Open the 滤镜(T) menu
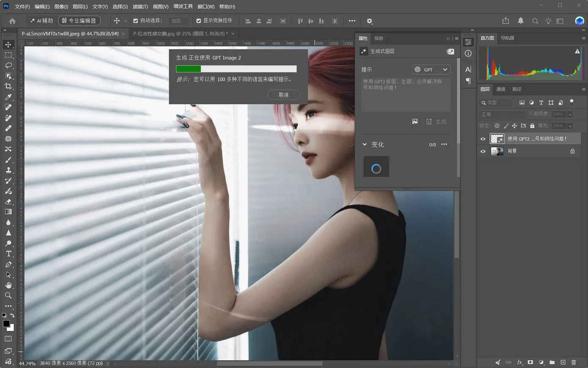This screenshot has height=368, width=588. (140, 6)
